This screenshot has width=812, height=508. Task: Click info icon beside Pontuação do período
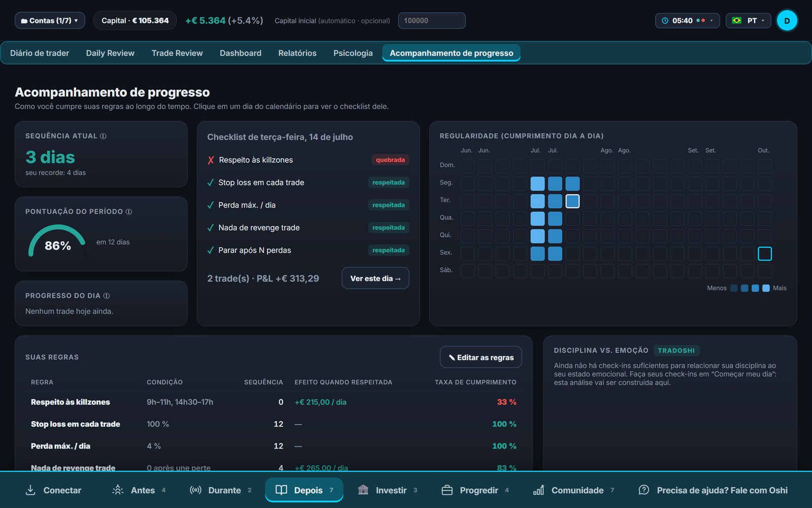pyautogui.click(x=129, y=212)
